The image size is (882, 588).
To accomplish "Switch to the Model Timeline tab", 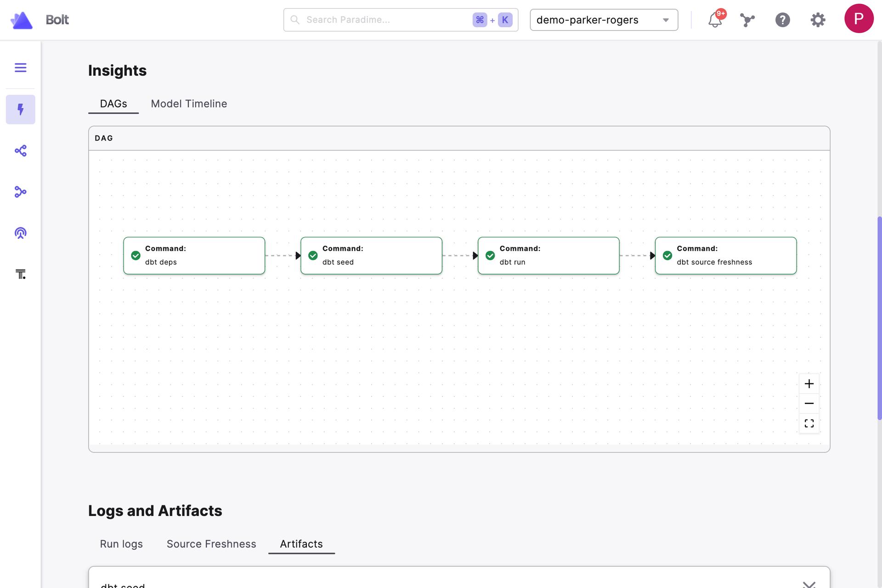I will pyautogui.click(x=189, y=104).
